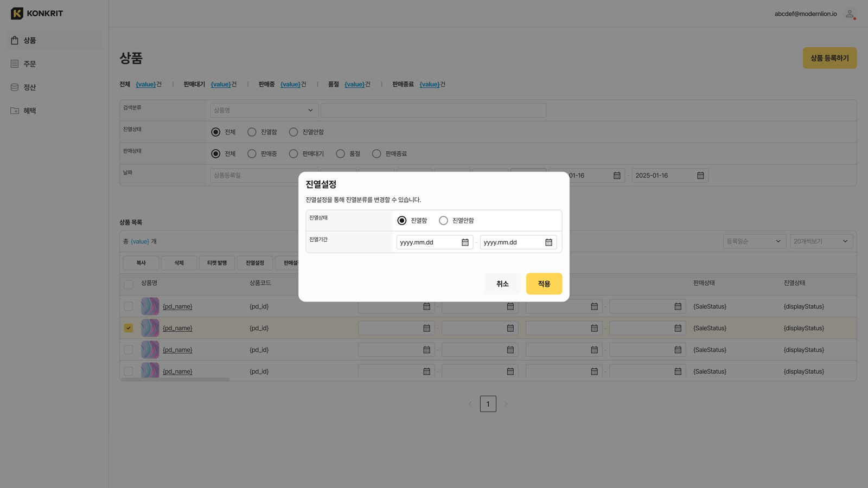Click the 복사 button in product list
Viewport: 868px width, 488px height.
coord(141,263)
